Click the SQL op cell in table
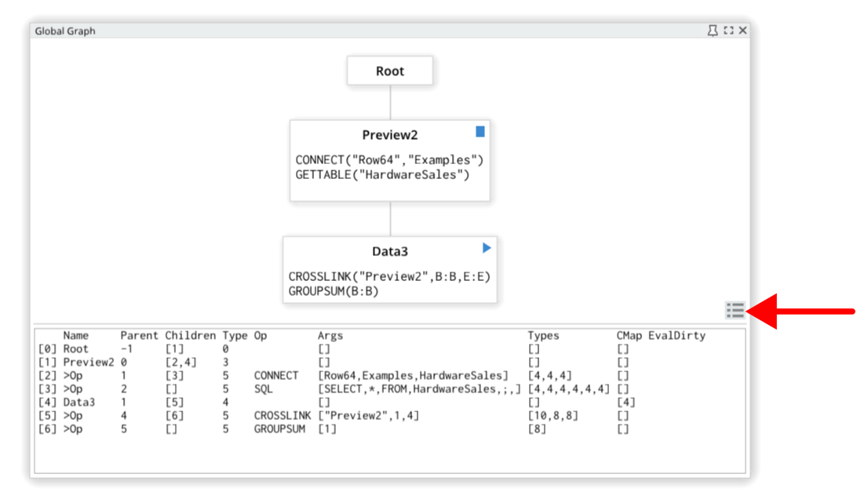The width and height of the screenshot is (868, 496). pos(264,389)
